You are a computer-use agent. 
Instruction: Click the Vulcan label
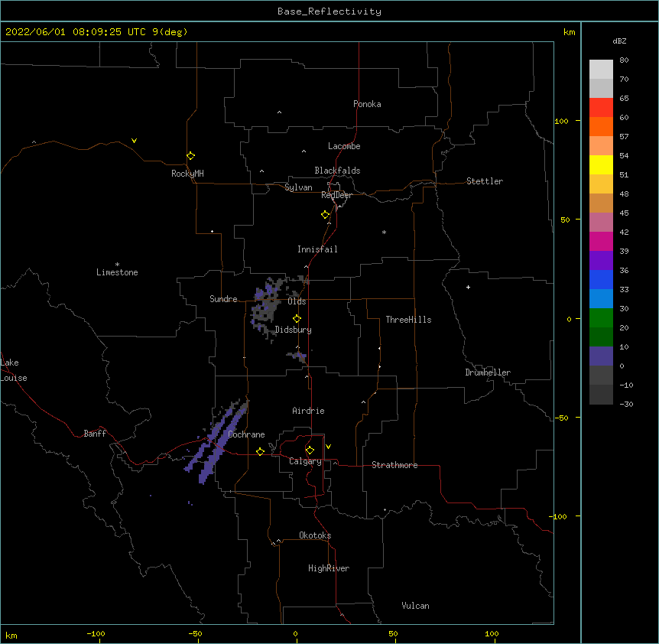415,606
